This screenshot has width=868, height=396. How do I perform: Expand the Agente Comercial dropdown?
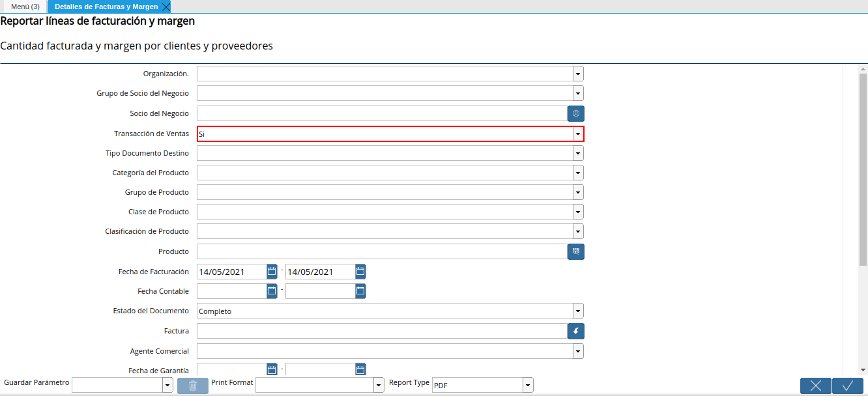[578, 351]
